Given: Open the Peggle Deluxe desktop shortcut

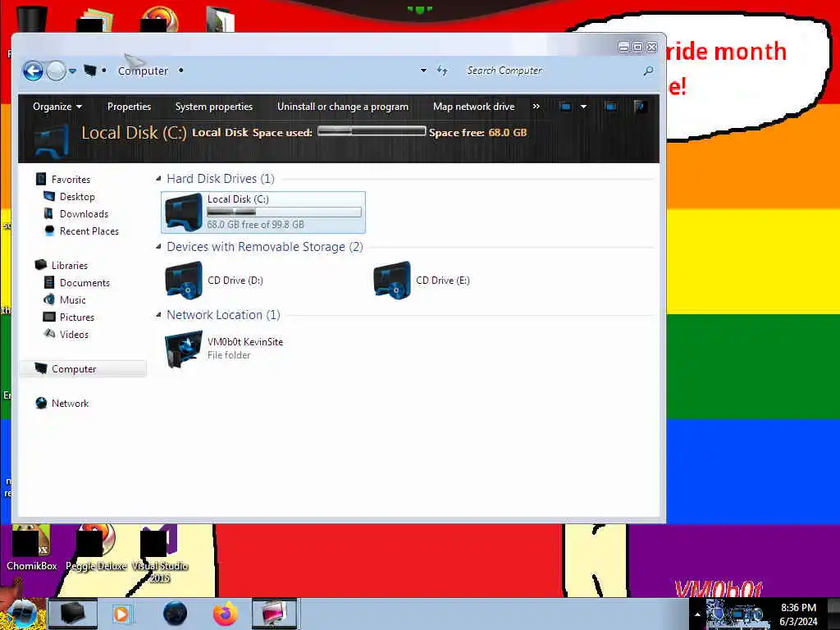Looking at the screenshot, I should point(96,547).
